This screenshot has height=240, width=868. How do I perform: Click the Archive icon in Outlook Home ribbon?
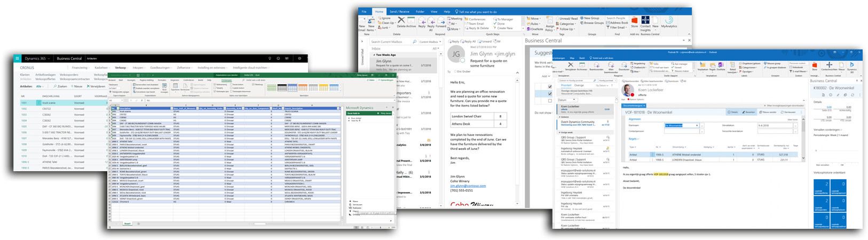click(411, 20)
